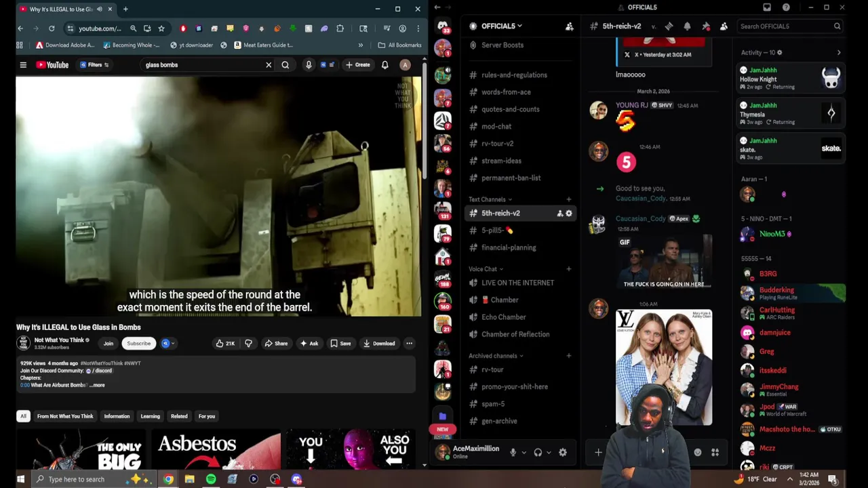Click the YouTube Create button
Screen dimensions: 868x488
click(357, 65)
